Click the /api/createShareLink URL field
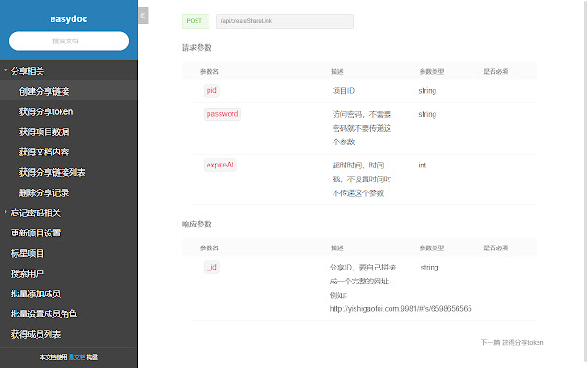The height and width of the screenshot is (368, 588). [285, 20]
